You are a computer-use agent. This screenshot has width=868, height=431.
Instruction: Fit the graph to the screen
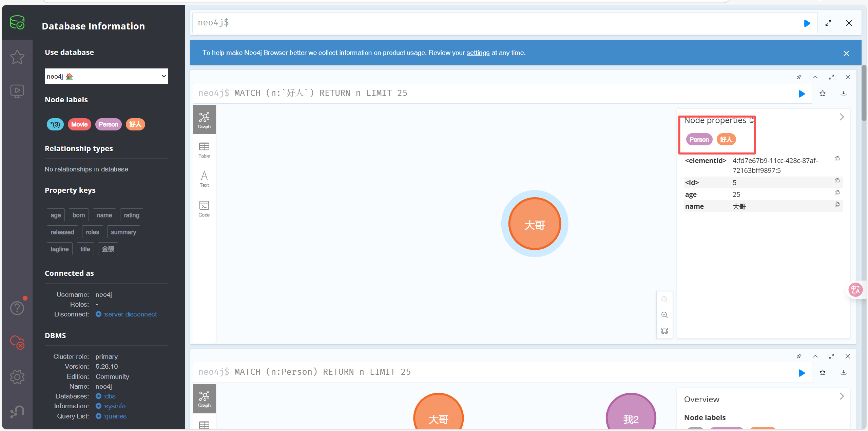tap(664, 331)
